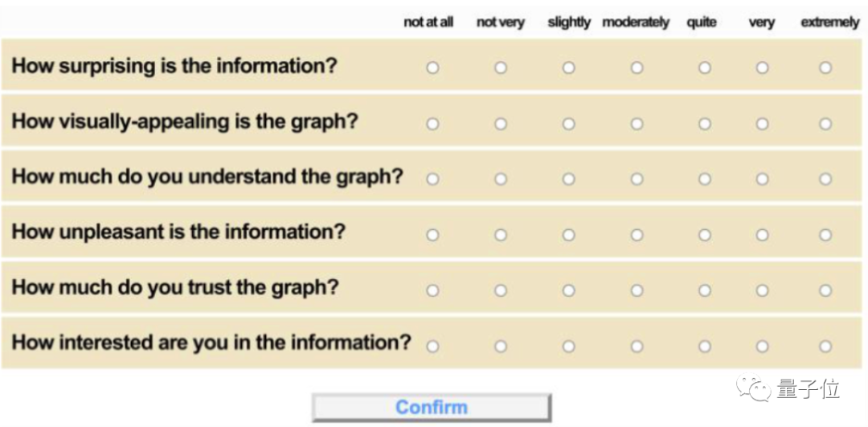Select 'not at all' for unpleasant information
This screenshot has height=427, width=868.
[432, 235]
